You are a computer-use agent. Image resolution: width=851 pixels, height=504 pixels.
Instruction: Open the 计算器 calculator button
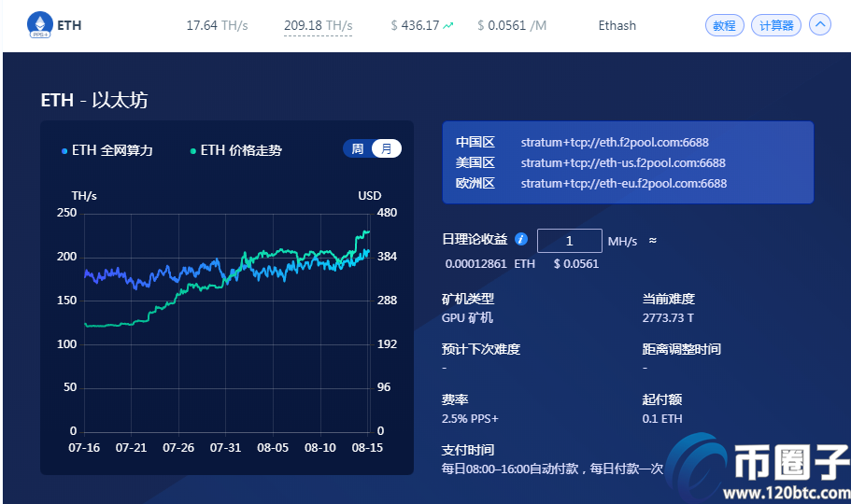coord(776,25)
